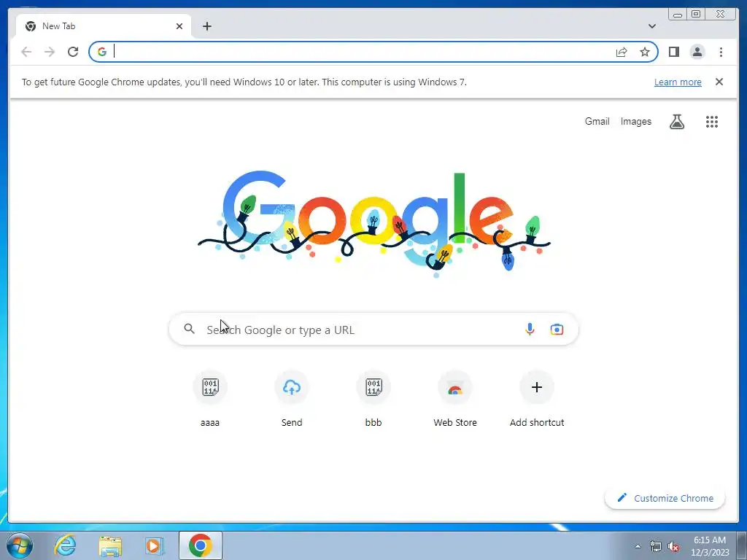The width and height of the screenshot is (747, 560).
Task: Show hidden tray icons arrow
Action: point(638,546)
